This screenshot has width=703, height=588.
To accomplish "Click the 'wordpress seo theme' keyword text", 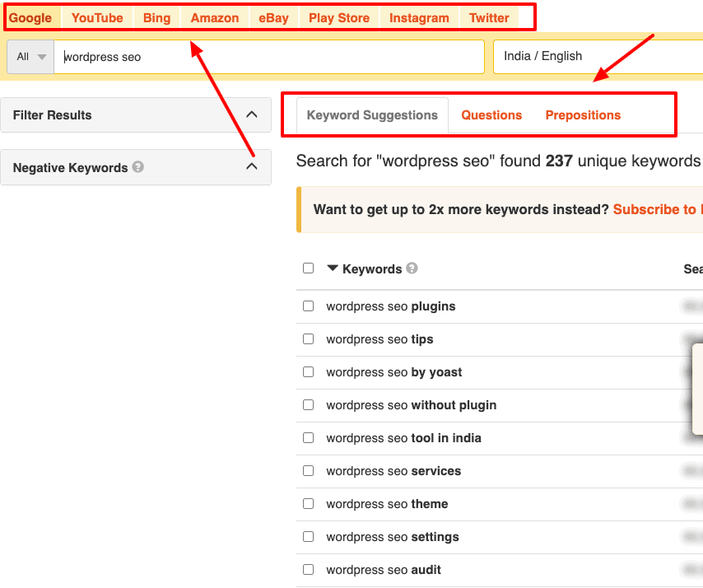I will [x=387, y=504].
